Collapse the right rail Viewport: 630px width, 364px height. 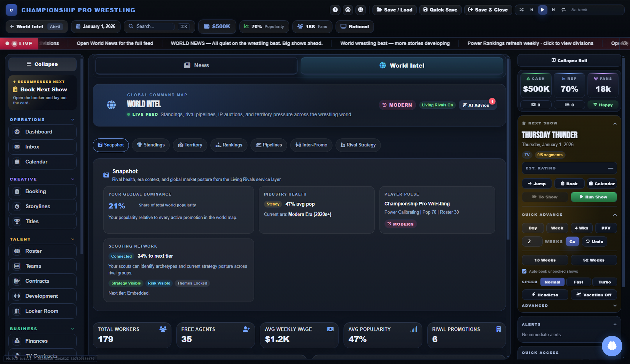pos(569,61)
